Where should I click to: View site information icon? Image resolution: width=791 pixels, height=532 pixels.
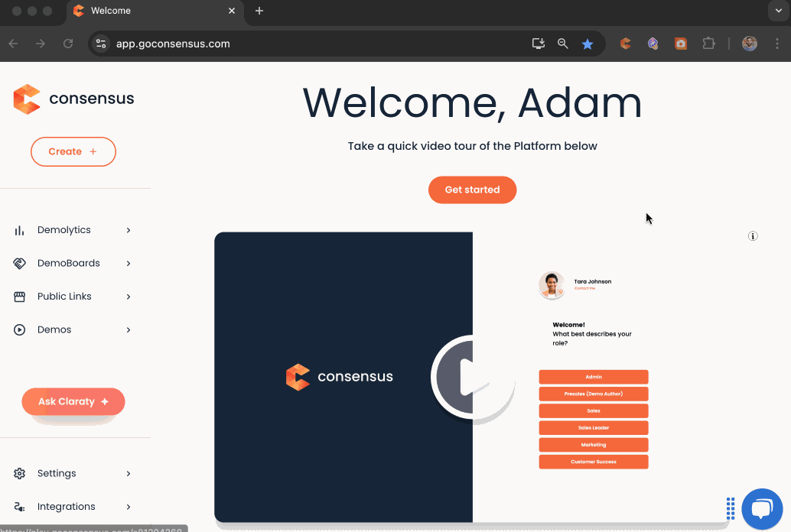[x=101, y=44]
